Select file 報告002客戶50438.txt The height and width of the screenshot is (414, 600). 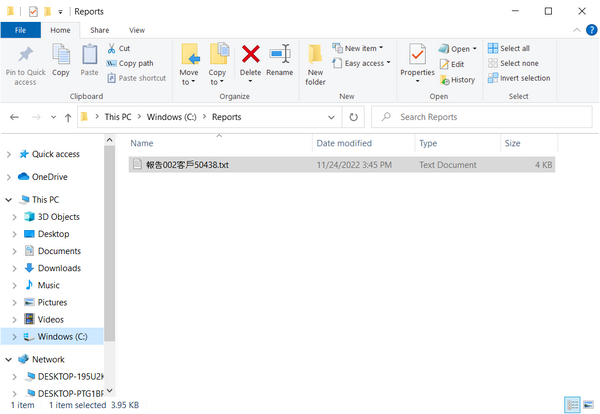(x=342, y=165)
